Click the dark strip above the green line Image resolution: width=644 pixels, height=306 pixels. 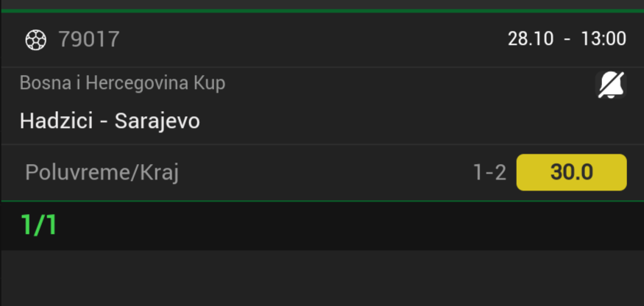point(322,4)
